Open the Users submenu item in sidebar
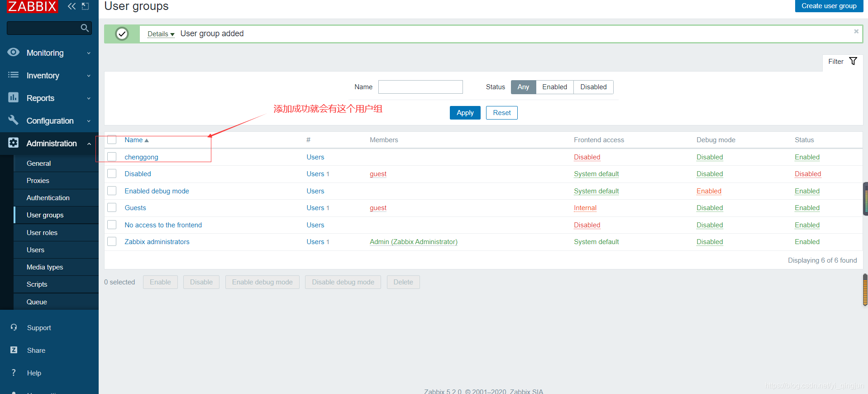The height and width of the screenshot is (394, 868). pyautogui.click(x=56, y=250)
